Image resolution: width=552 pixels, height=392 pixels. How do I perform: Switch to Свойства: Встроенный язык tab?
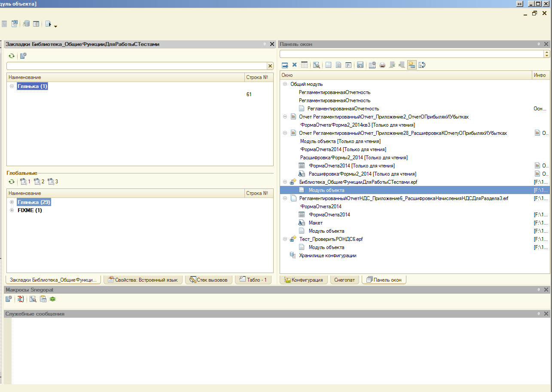143,280
